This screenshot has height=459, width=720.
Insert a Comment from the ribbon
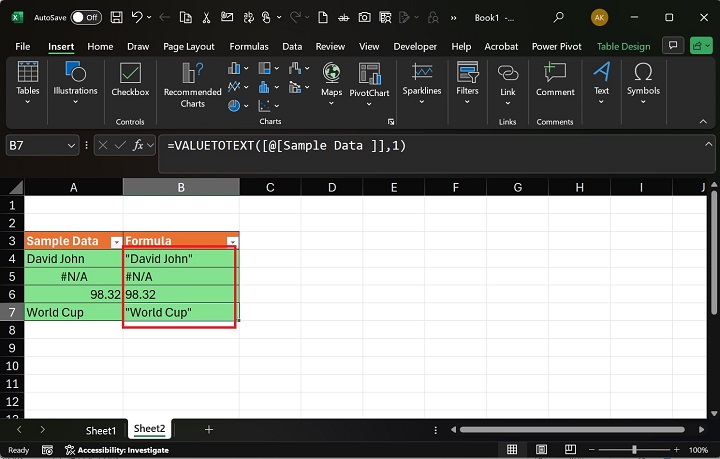(x=555, y=79)
